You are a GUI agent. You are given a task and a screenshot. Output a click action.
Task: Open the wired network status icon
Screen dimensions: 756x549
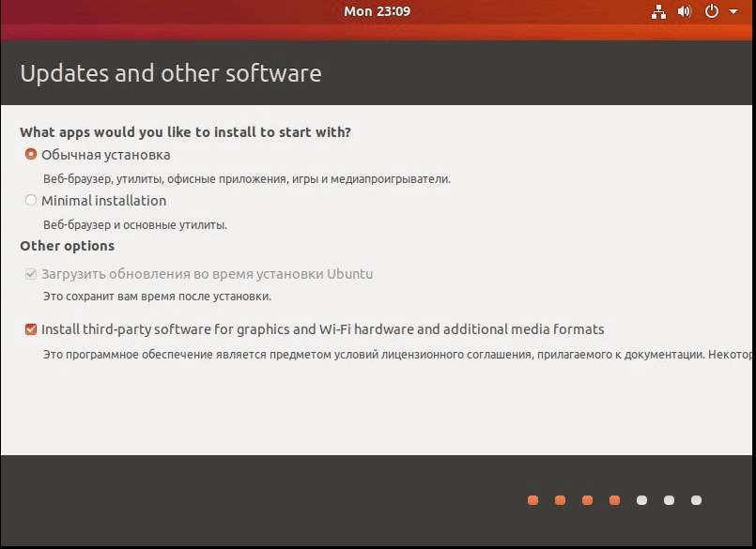[658, 11]
